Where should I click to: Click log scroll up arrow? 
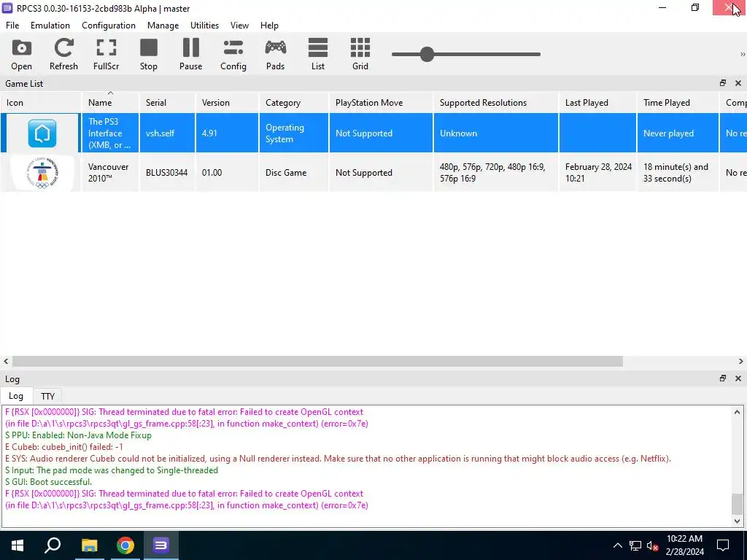(737, 413)
